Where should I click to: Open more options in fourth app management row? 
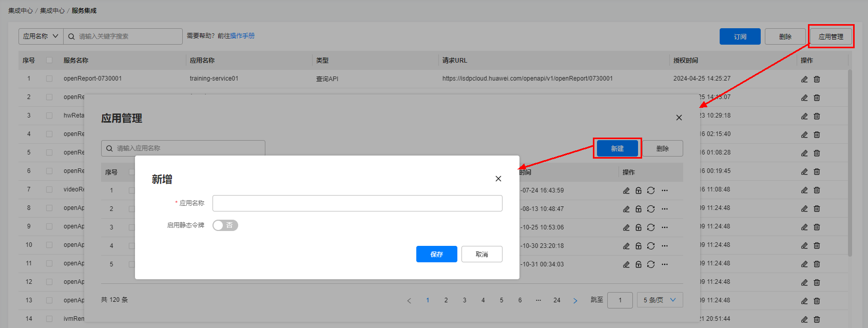coord(665,246)
